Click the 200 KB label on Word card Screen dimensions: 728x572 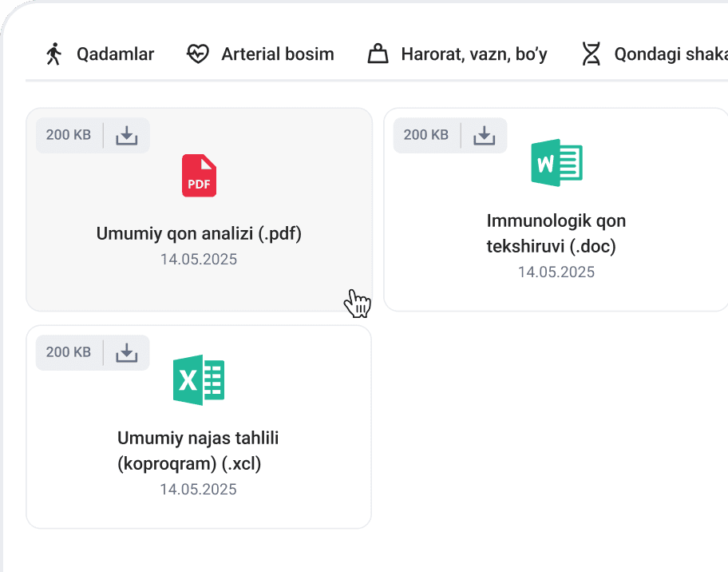(426, 135)
